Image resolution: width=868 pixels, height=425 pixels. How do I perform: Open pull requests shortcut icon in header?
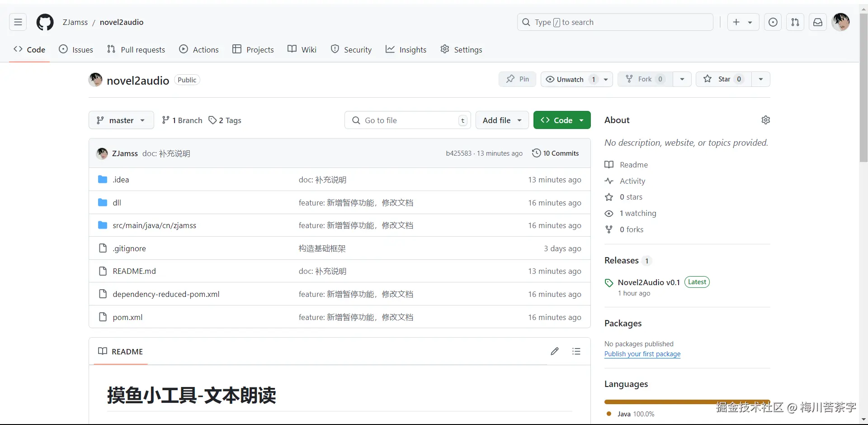[x=795, y=22]
